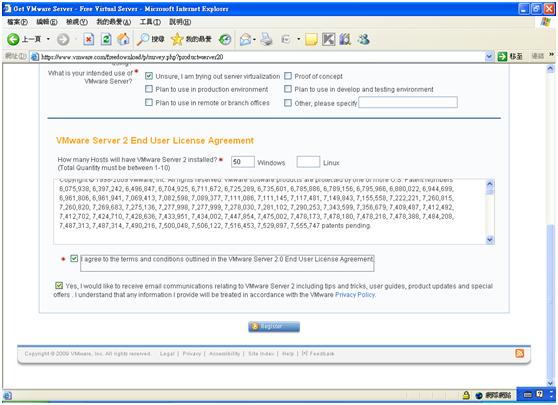Click the Stop loading icon with red X

89,39
